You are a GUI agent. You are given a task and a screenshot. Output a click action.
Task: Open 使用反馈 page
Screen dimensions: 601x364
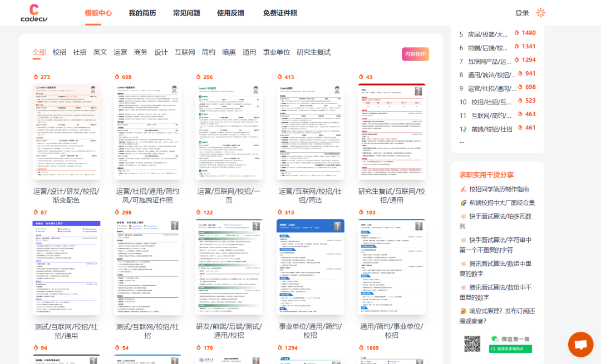coord(230,13)
